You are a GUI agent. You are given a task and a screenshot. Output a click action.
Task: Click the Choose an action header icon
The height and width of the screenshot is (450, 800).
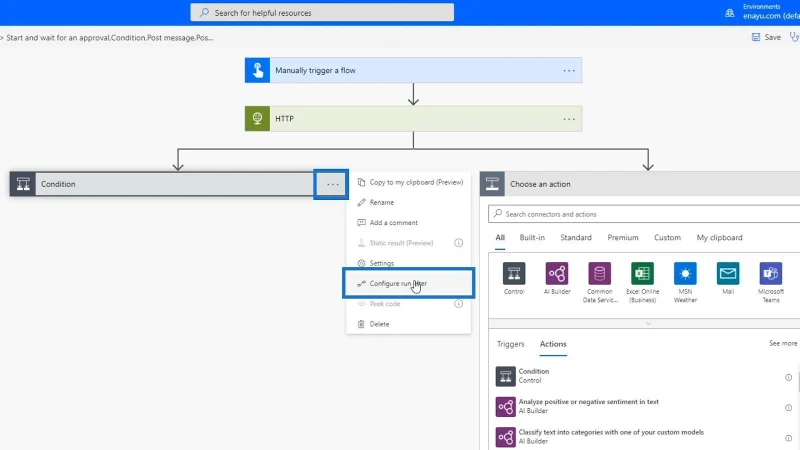pos(492,184)
